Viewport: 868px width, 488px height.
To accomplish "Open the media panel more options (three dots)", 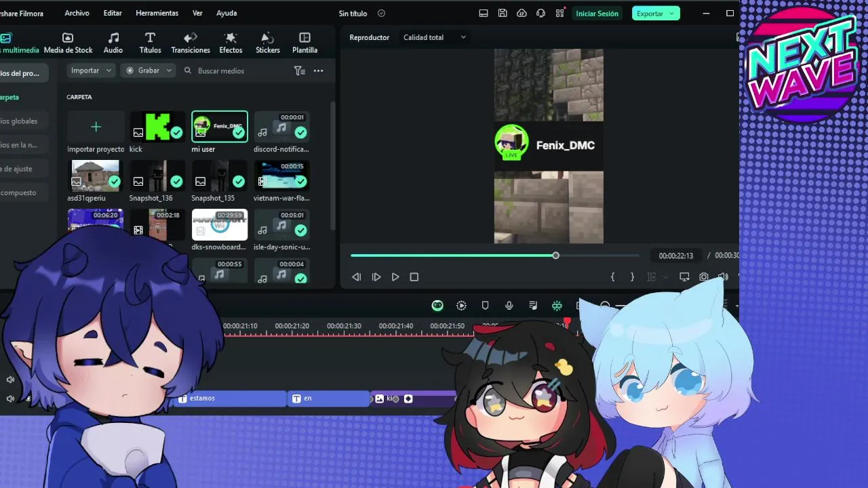I will click(318, 70).
